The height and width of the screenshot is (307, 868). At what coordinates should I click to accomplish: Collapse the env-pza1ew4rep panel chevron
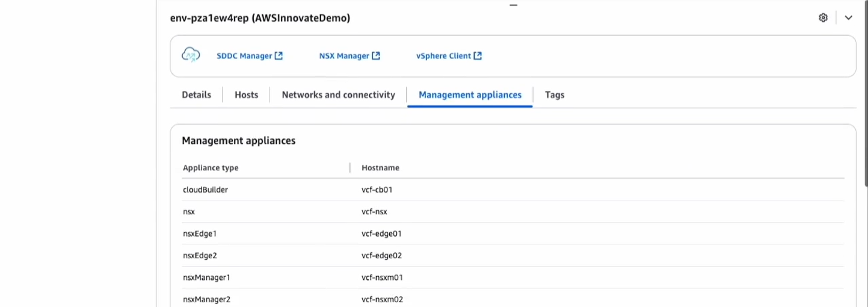click(x=848, y=17)
